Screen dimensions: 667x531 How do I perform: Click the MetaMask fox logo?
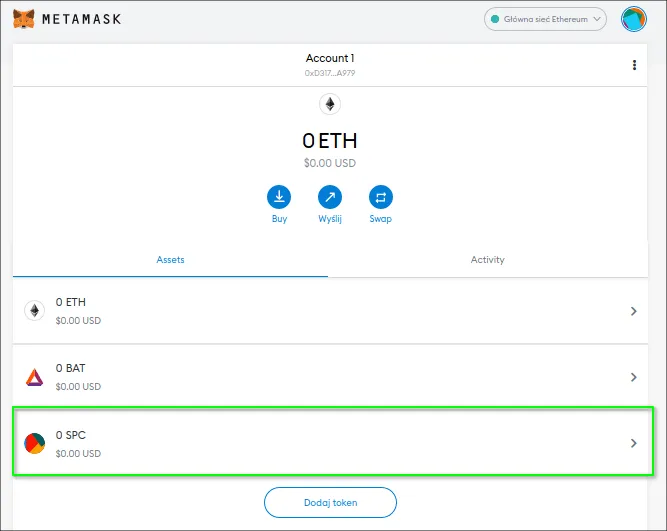click(23, 19)
